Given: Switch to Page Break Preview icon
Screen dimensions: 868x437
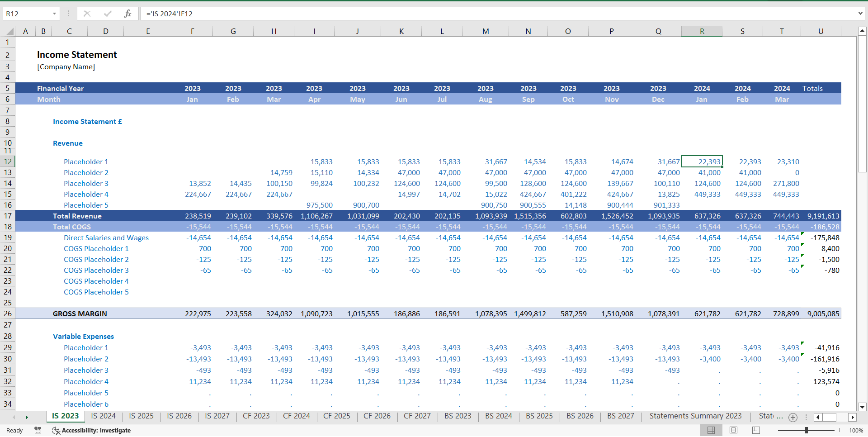Looking at the screenshot, I should pos(756,430).
